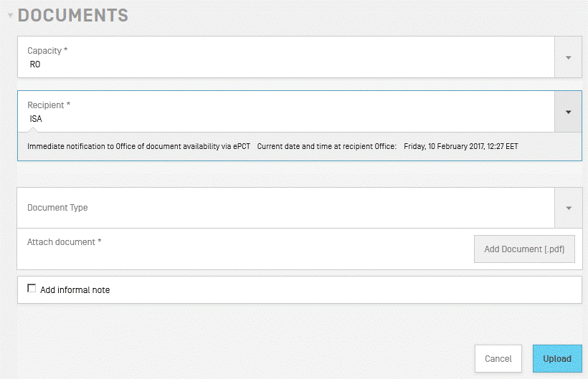Screen dimensions: 588x379
Task: Click the 'Add informal note' label text
Action: (x=75, y=290)
